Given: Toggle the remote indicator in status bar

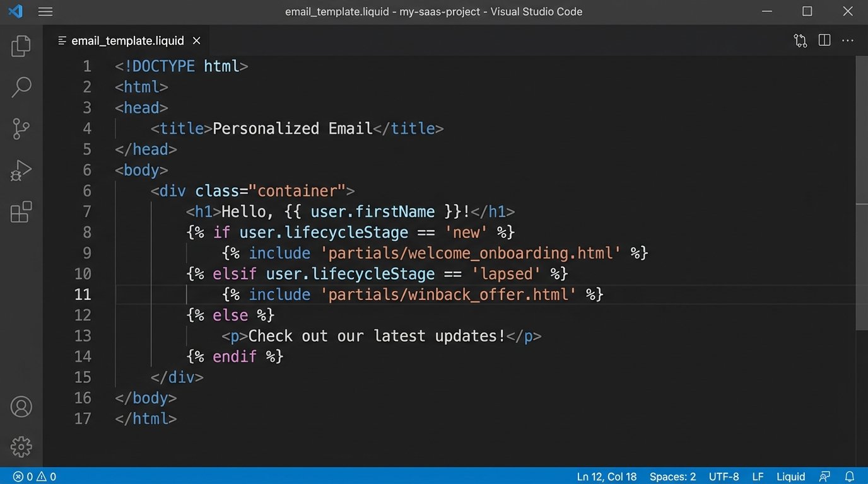Looking at the screenshot, I should coord(825,476).
